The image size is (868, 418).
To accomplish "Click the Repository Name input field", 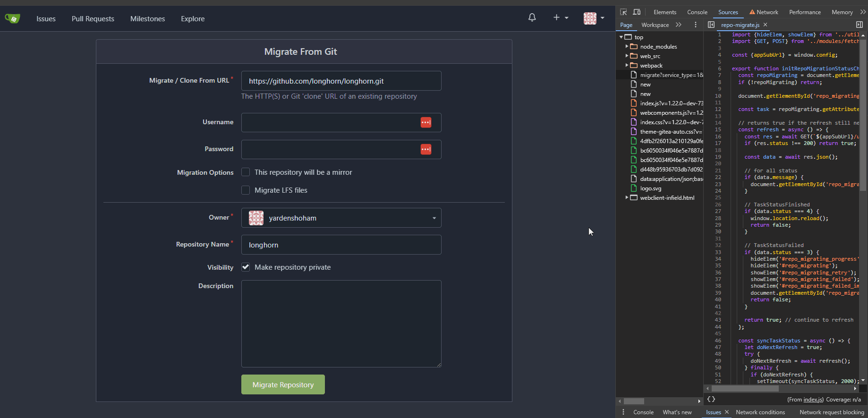I will coord(341,245).
